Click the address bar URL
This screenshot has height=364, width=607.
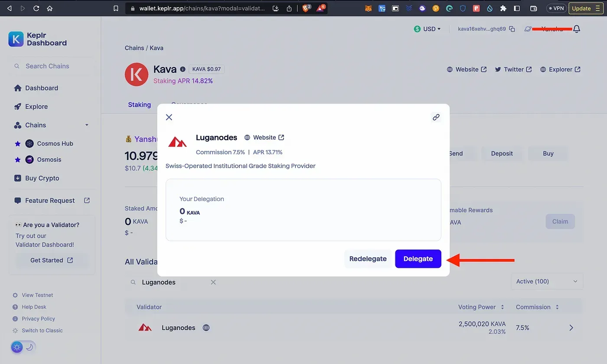(x=202, y=8)
